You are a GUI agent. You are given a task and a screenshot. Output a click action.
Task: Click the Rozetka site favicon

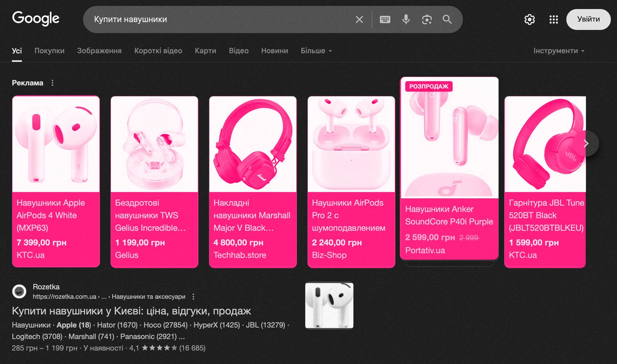[19, 292]
